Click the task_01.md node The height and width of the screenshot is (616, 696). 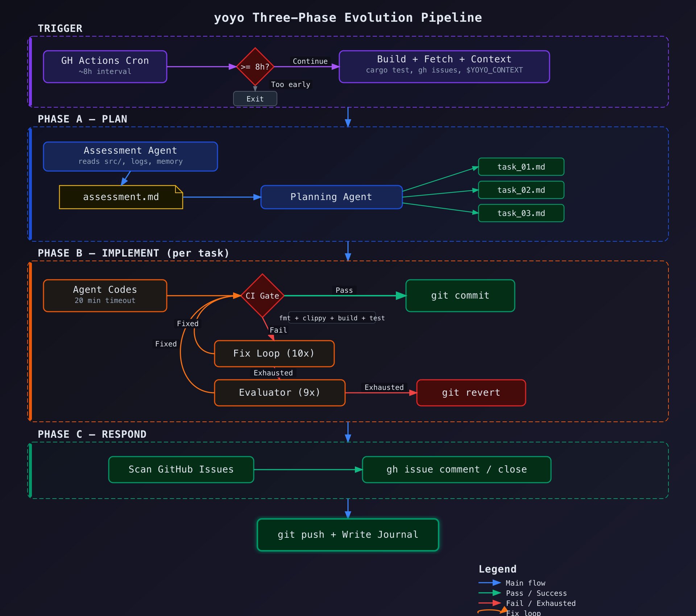[x=521, y=167]
